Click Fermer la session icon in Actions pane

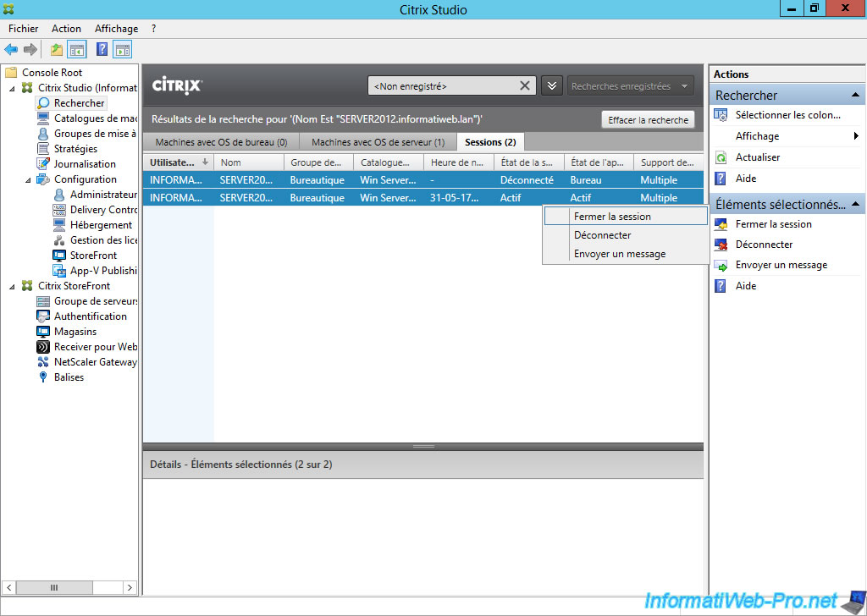(721, 224)
